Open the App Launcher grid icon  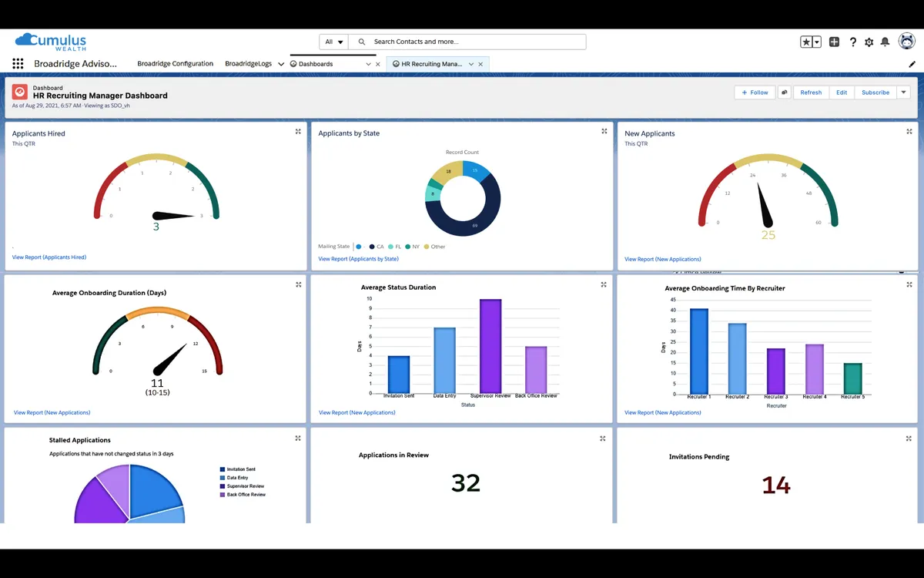18,64
